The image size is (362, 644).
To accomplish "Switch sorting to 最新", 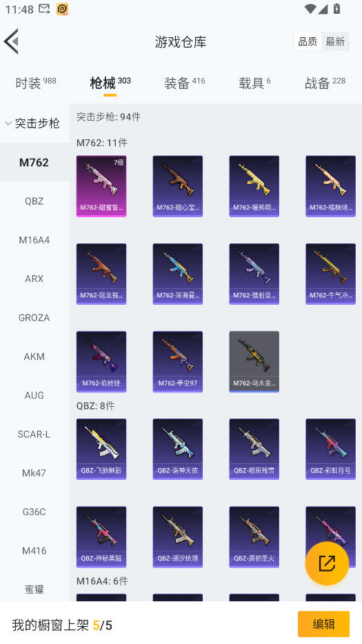I will pyautogui.click(x=335, y=41).
